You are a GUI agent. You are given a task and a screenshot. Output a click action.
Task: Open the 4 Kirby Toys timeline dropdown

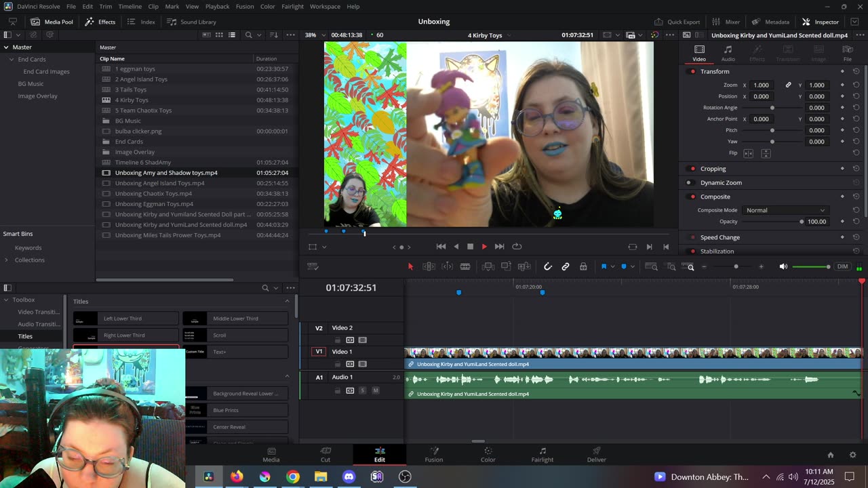click(489, 35)
